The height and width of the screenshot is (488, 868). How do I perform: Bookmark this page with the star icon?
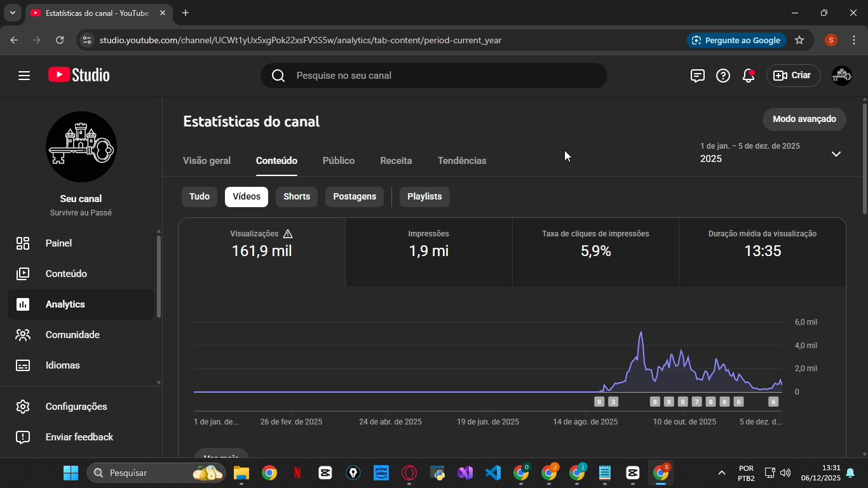pyautogui.click(x=799, y=40)
